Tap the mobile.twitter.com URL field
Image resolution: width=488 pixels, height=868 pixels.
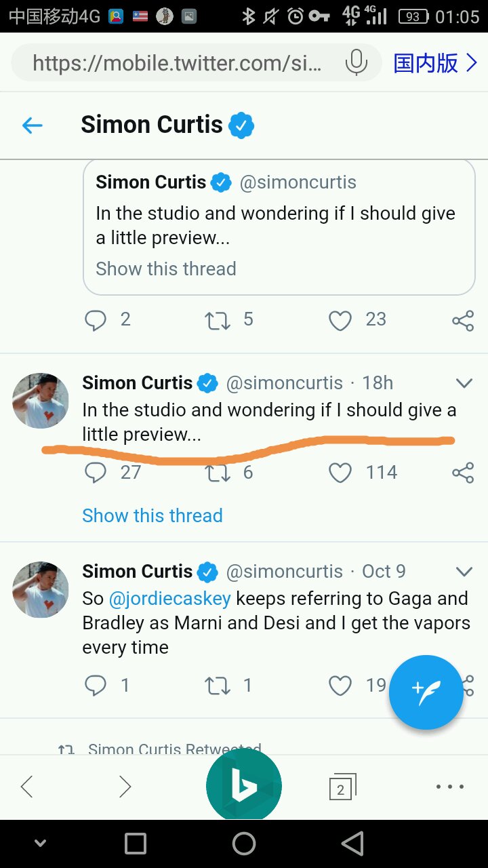(x=177, y=63)
